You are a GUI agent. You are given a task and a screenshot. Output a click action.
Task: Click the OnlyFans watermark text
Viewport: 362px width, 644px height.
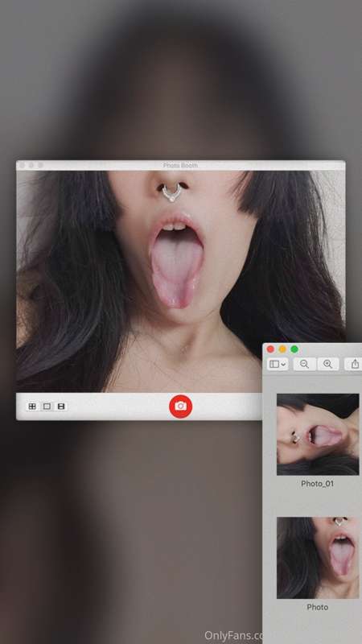click(x=234, y=636)
